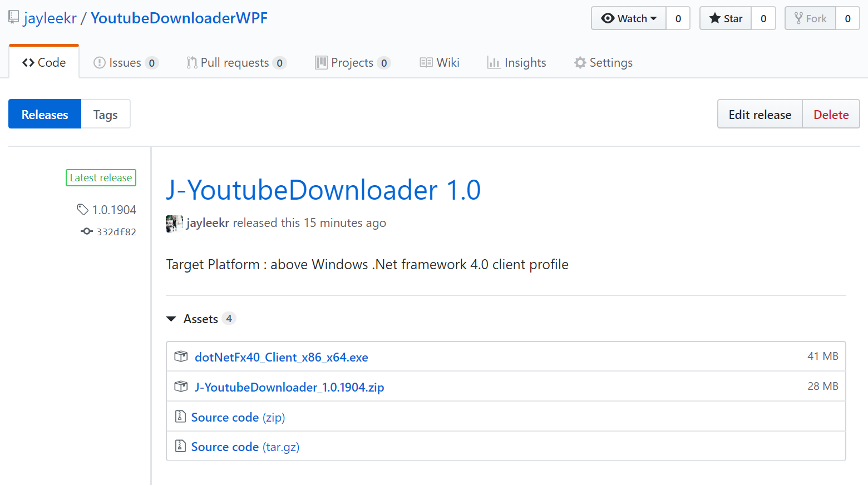The image size is (868, 485).
Task: Download Source code (tar.gz)
Action: coord(245,447)
